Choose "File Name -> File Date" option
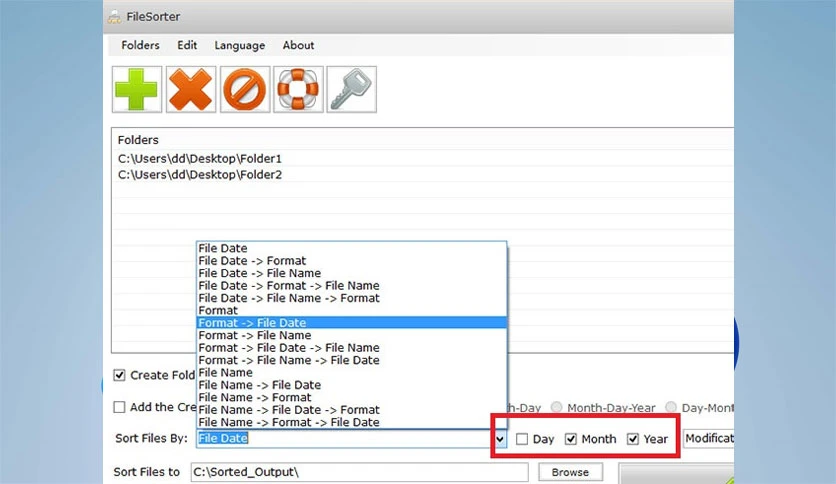Screen dimensions: 836x484 coord(351,385)
